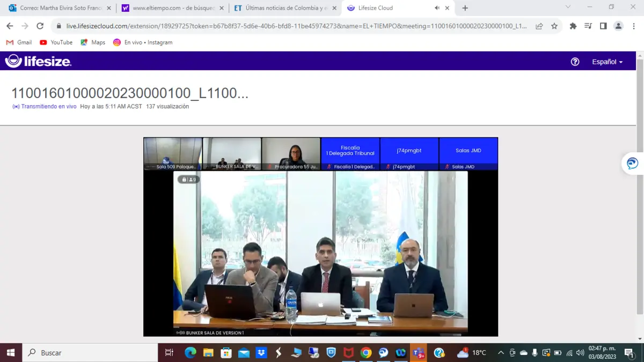
Task: Open Chrome media controls icon
Action: tap(588, 26)
